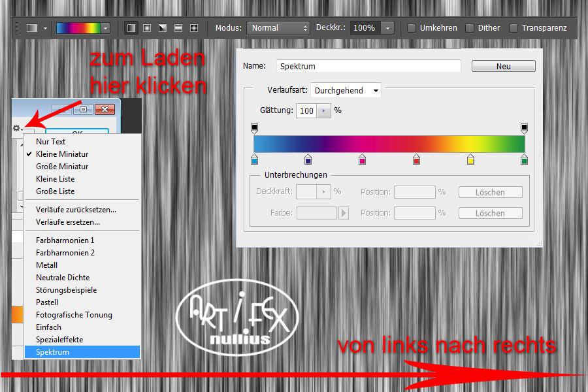
Task: Load the Spektrum gradients
Action: click(82, 352)
